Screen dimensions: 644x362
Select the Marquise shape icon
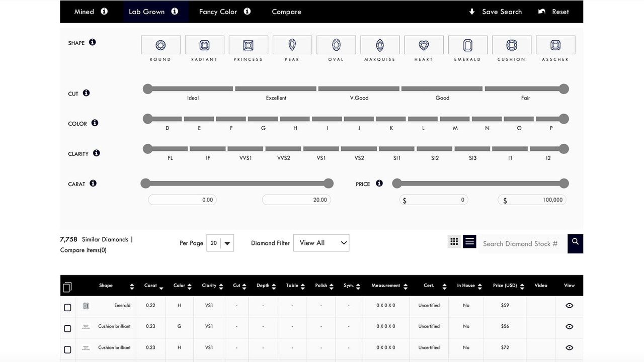tap(380, 45)
